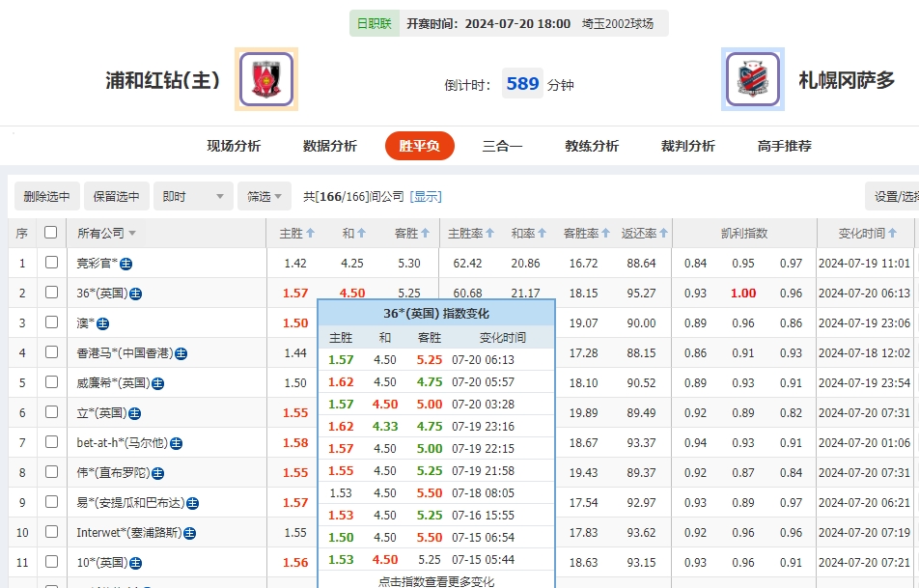
Task: Sort by 主胜 using the up arrow
Action: pos(309,232)
